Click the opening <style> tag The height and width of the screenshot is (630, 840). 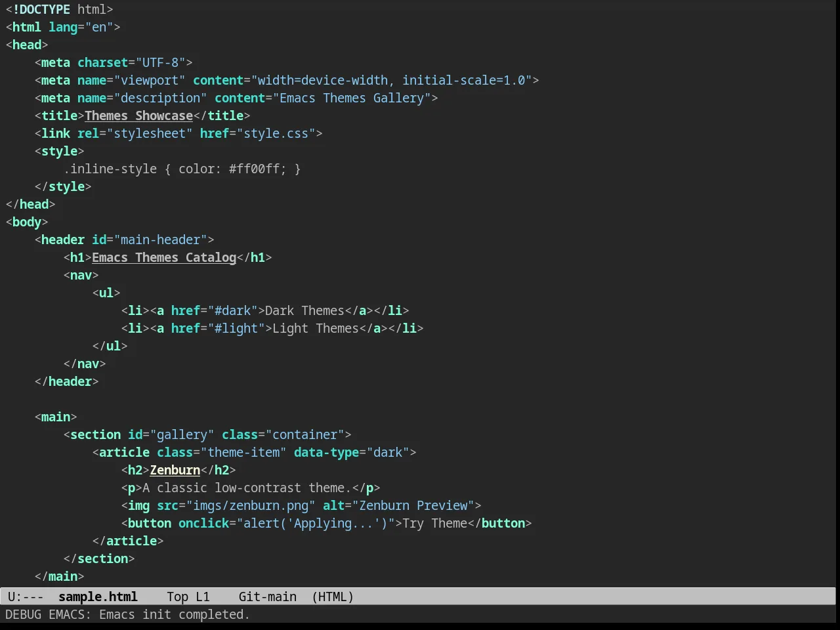point(60,151)
